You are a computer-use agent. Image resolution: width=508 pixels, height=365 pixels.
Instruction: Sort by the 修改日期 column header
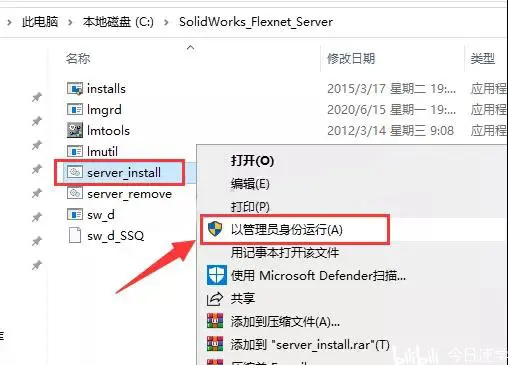(x=351, y=59)
